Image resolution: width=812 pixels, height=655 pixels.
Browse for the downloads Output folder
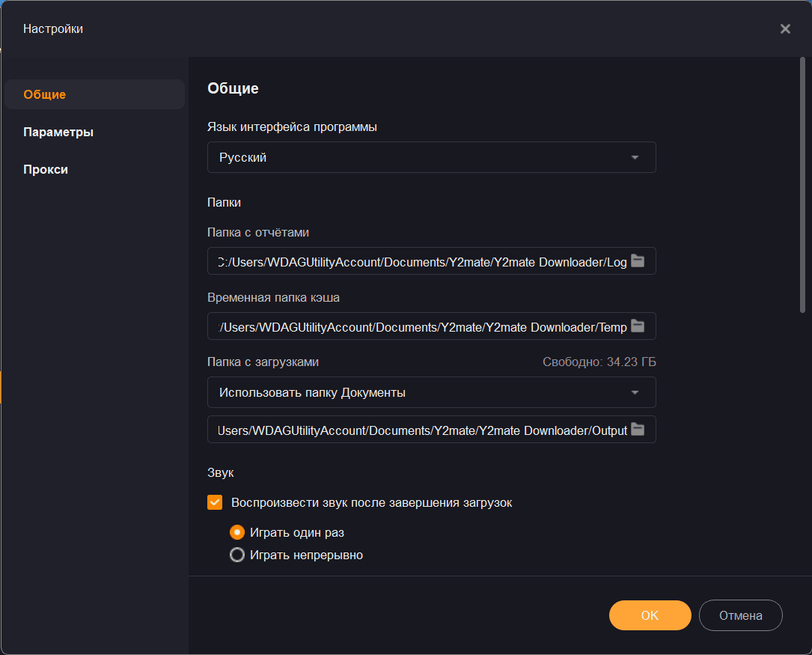click(638, 429)
